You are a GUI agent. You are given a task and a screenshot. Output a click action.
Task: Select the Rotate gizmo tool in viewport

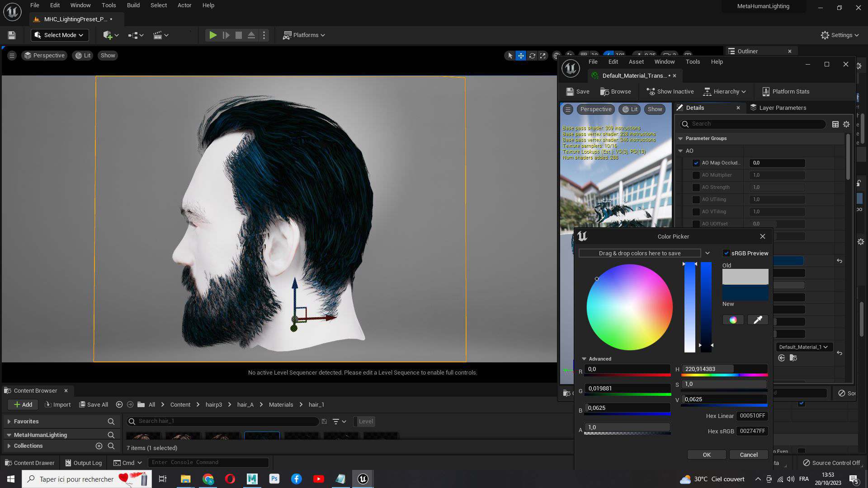tap(532, 56)
